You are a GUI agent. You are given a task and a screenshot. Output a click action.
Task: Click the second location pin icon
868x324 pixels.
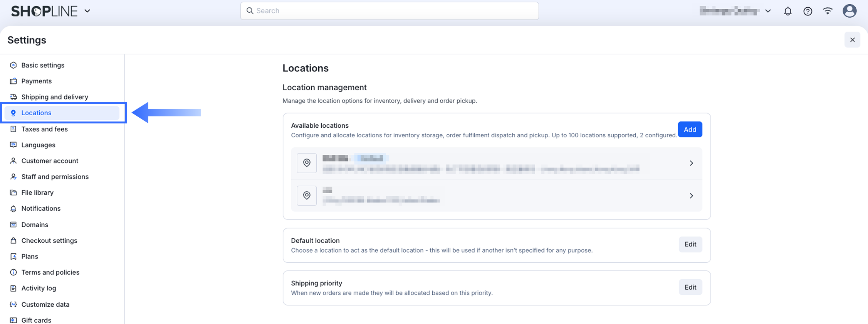[307, 196]
